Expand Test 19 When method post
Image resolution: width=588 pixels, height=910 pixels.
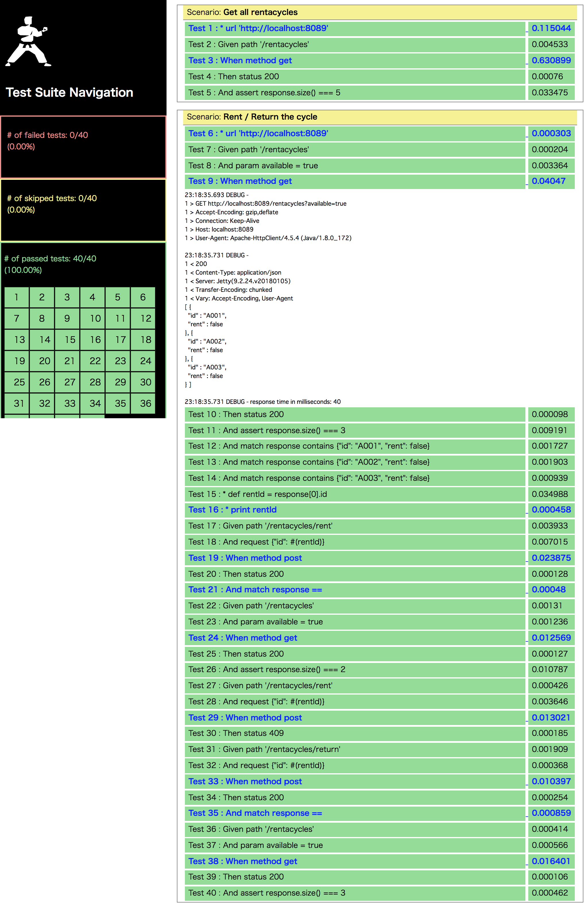[x=245, y=558]
